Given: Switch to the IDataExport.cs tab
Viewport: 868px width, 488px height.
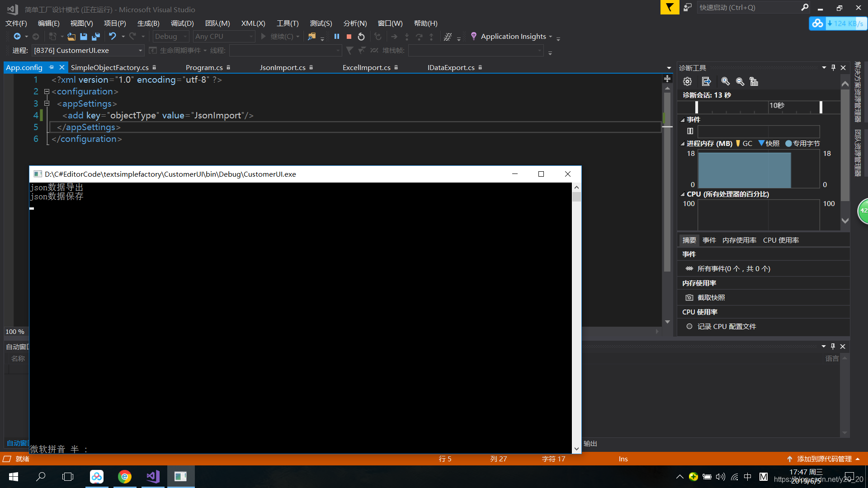Looking at the screenshot, I should pos(451,67).
